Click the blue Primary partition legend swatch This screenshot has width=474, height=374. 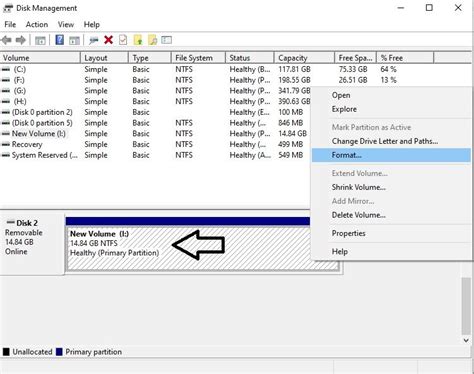59,352
